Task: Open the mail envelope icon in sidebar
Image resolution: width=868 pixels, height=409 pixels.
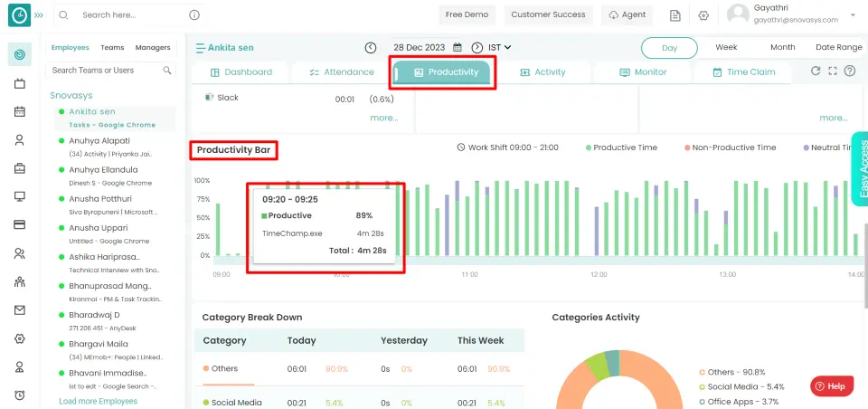Action: tap(19, 310)
